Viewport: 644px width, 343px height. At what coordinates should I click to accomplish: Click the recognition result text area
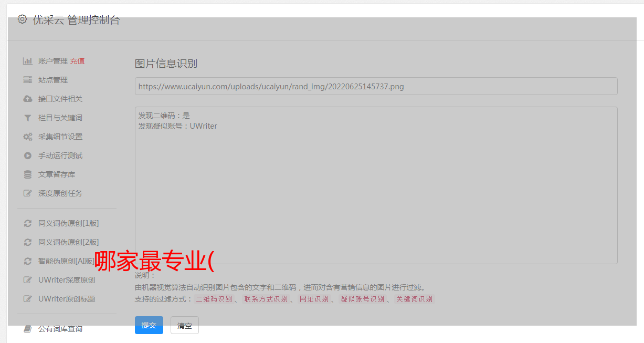pyautogui.click(x=376, y=185)
